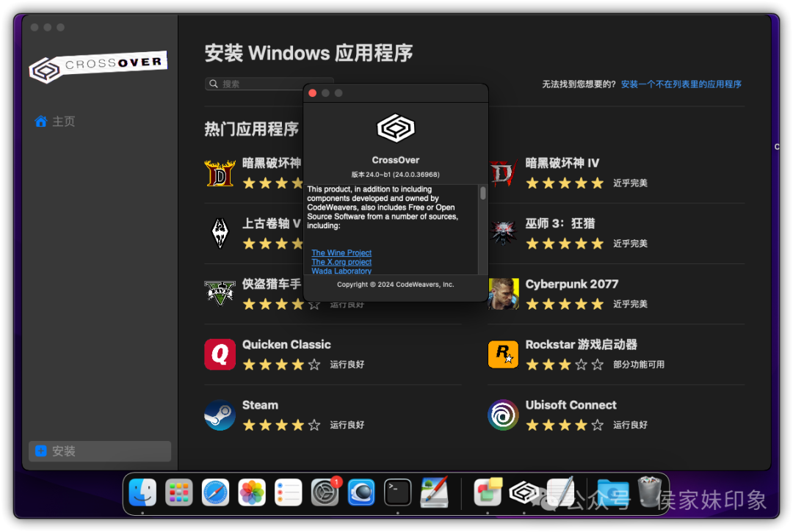This screenshot has height=532, width=793.
Task: Select the Skyrim 上古卷轴 V icon
Action: point(220,233)
